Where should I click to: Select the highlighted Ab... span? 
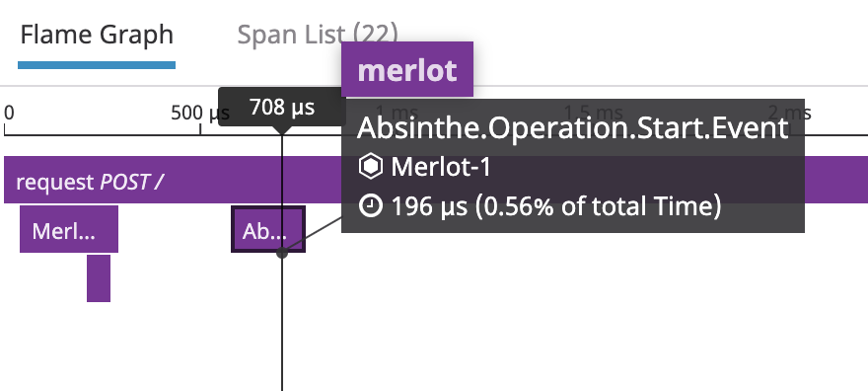click(268, 229)
